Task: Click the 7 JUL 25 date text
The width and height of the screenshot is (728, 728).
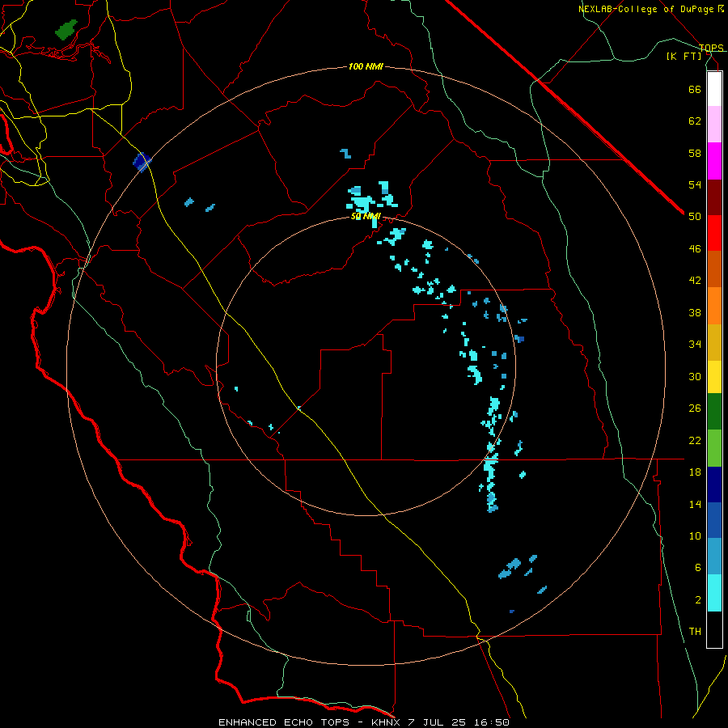Action: click(x=438, y=722)
